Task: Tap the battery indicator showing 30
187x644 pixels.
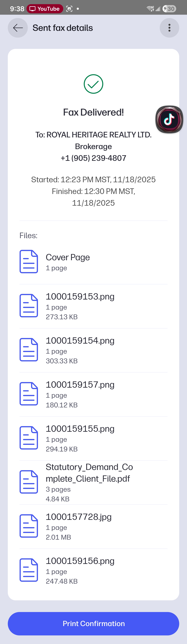Action: point(169,9)
